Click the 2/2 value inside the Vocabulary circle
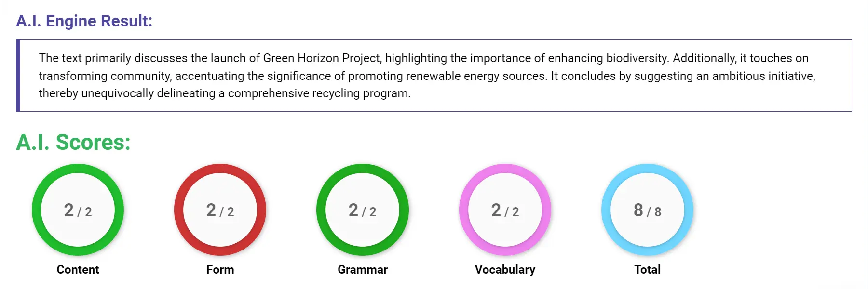This screenshot has width=868, height=289. 505,210
